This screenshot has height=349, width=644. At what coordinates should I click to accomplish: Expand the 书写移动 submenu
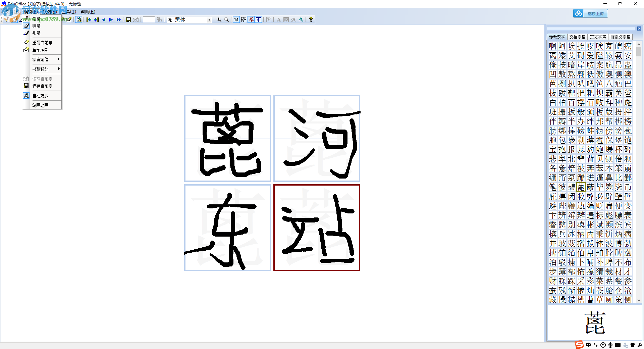tap(41, 69)
